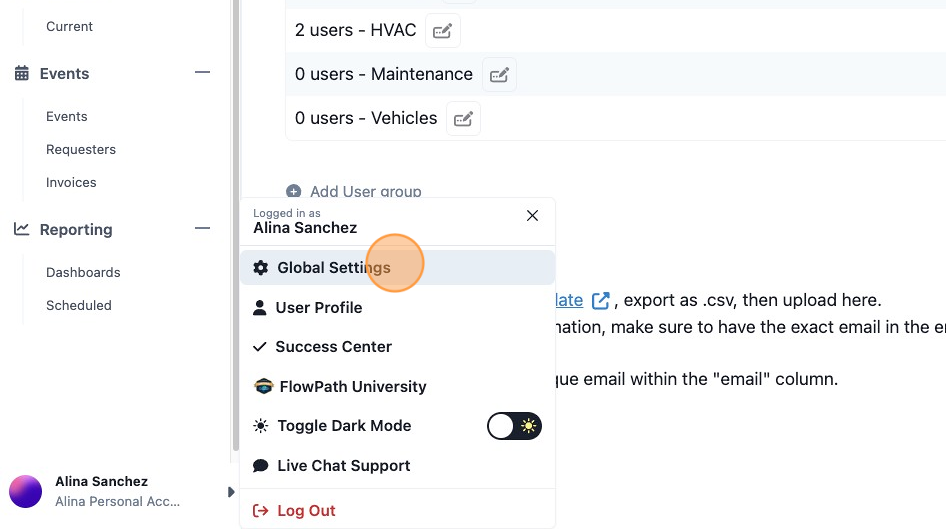Viewport: 946px width, 529px height.
Task: Select the '2 users - HVAC' text
Action: pos(355,30)
